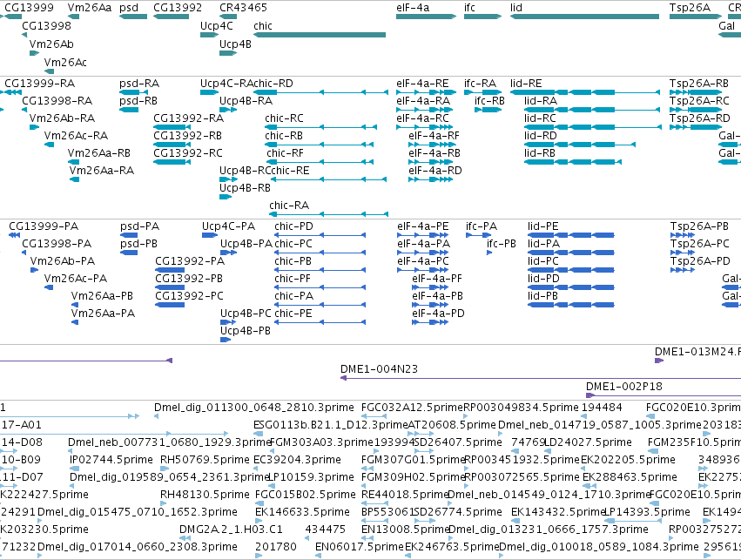Open the Tsp26A-RD transcript label
Viewport: 741px width, 560px height.
700,118
